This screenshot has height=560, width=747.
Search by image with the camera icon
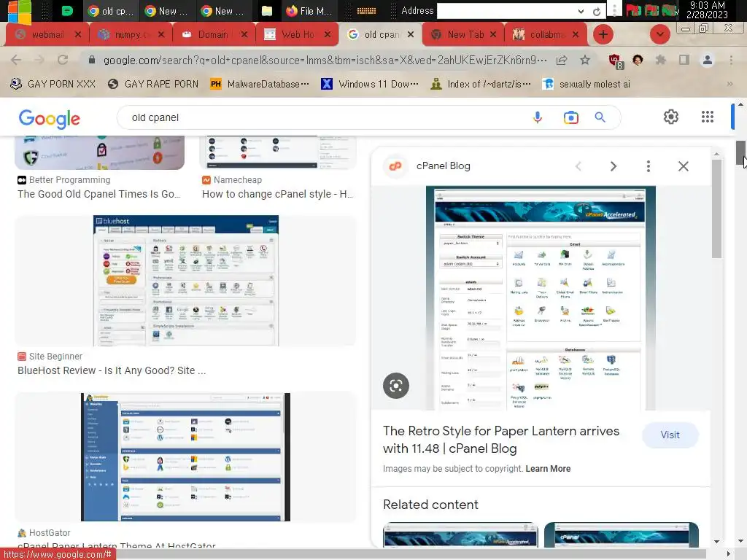[x=570, y=117]
